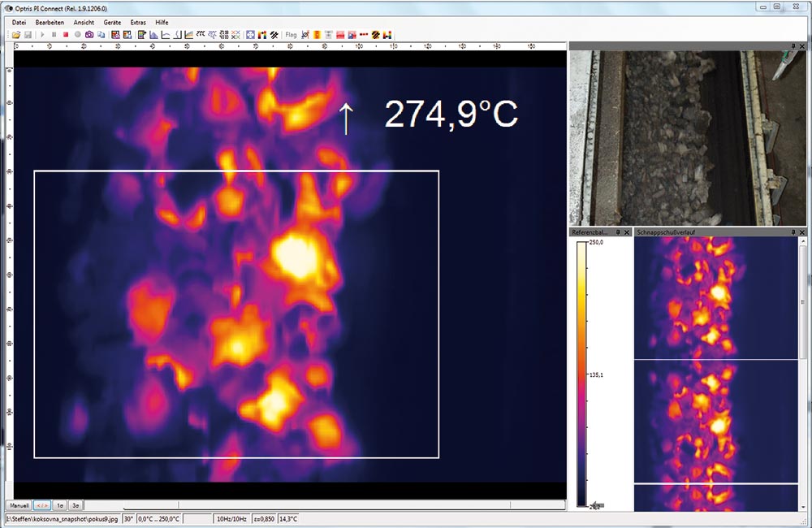This screenshot has height=528, width=812.
Task: Show the temperature profile diagram icon
Action: (166, 34)
